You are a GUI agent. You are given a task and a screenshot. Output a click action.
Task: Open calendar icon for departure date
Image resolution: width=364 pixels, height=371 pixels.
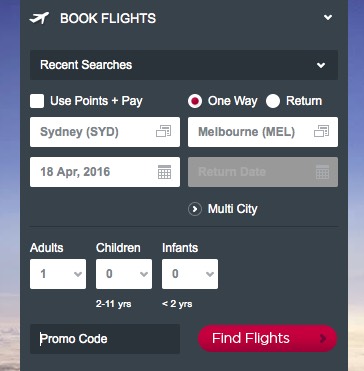point(164,172)
